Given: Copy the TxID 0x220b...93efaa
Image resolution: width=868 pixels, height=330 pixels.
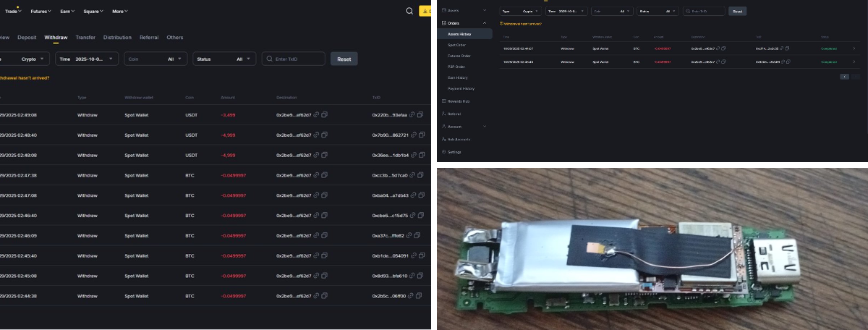Looking at the screenshot, I should click(421, 114).
